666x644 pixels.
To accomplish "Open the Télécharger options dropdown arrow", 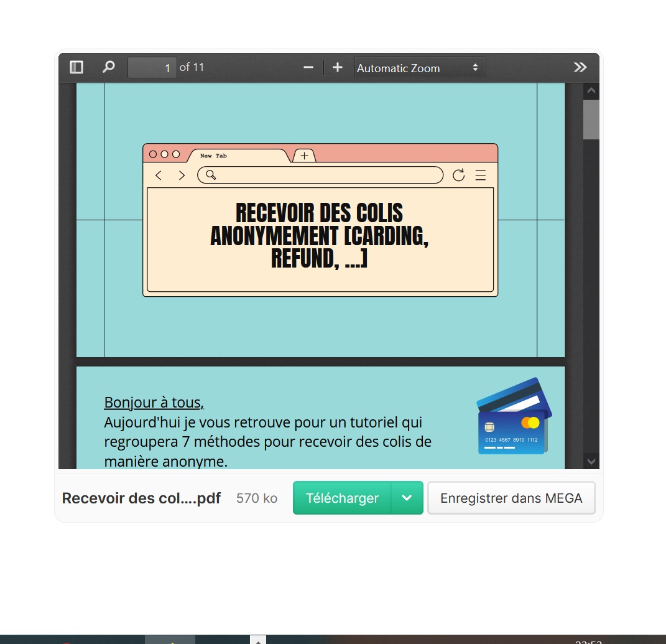I will pos(407,498).
